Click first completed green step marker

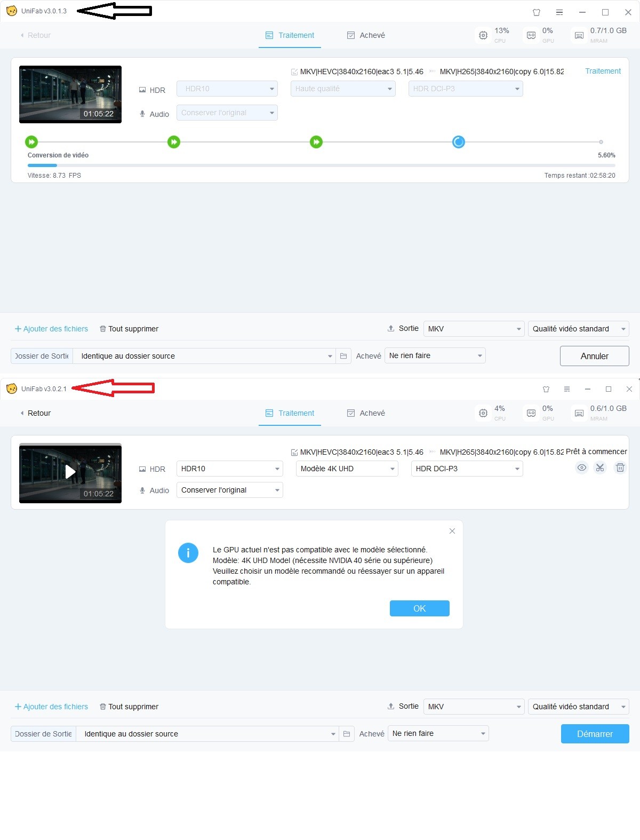(31, 142)
